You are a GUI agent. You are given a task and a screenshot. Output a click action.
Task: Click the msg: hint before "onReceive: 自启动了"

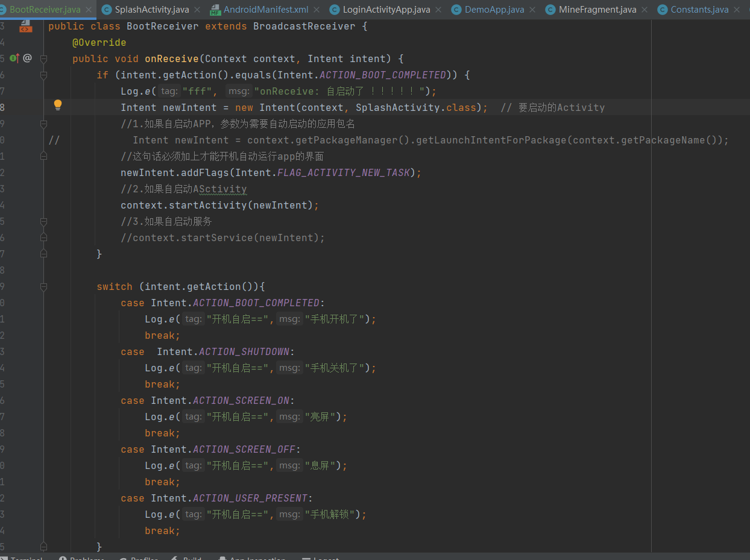pos(239,92)
